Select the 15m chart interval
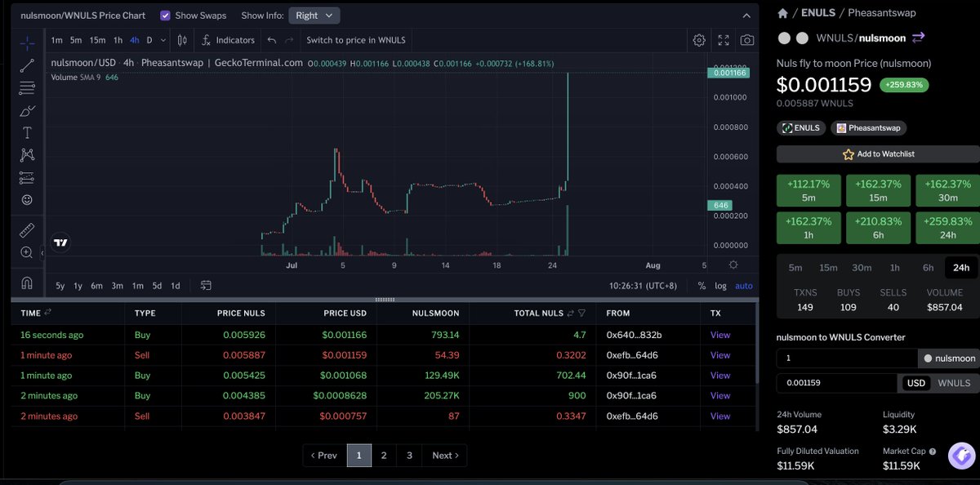980x485 pixels. pos(97,40)
